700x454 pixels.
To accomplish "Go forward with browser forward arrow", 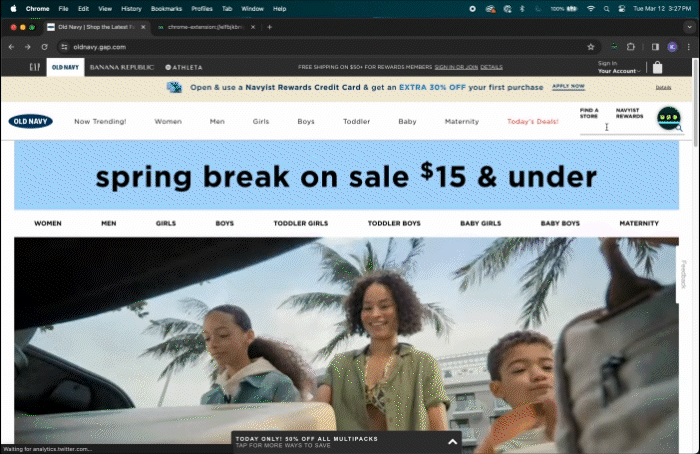I will pyautogui.click(x=28, y=47).
